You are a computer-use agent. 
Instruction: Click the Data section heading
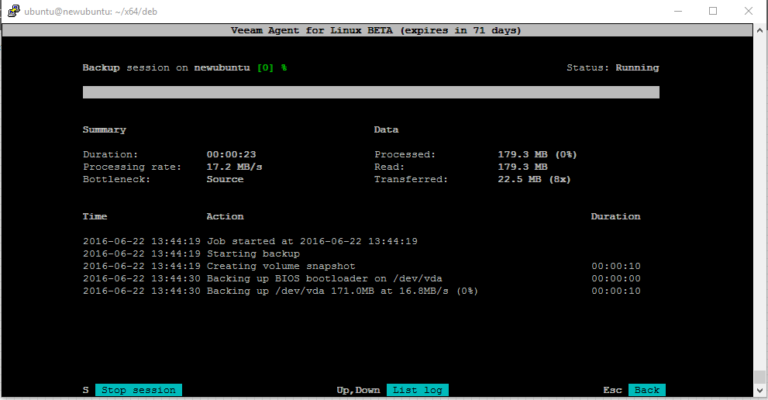point(386,130)
